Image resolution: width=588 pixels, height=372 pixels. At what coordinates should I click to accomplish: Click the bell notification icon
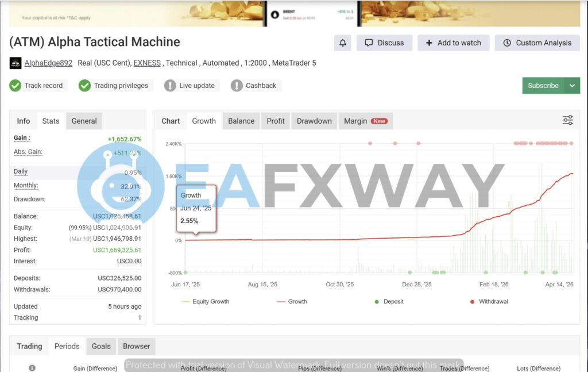coord(343,43)
